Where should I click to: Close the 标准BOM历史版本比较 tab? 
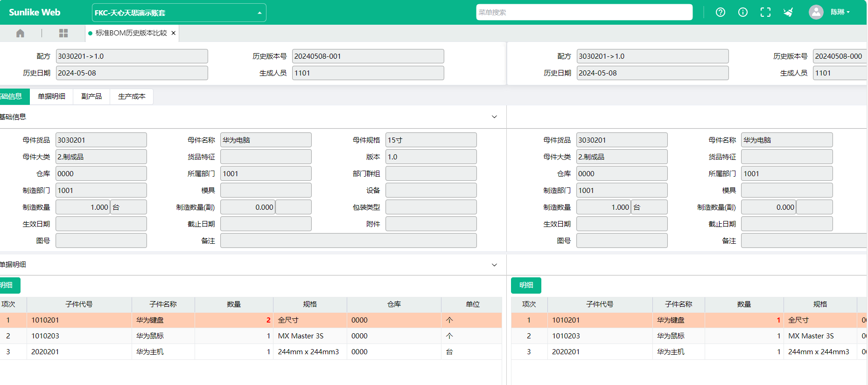click(x=174, y=33)
